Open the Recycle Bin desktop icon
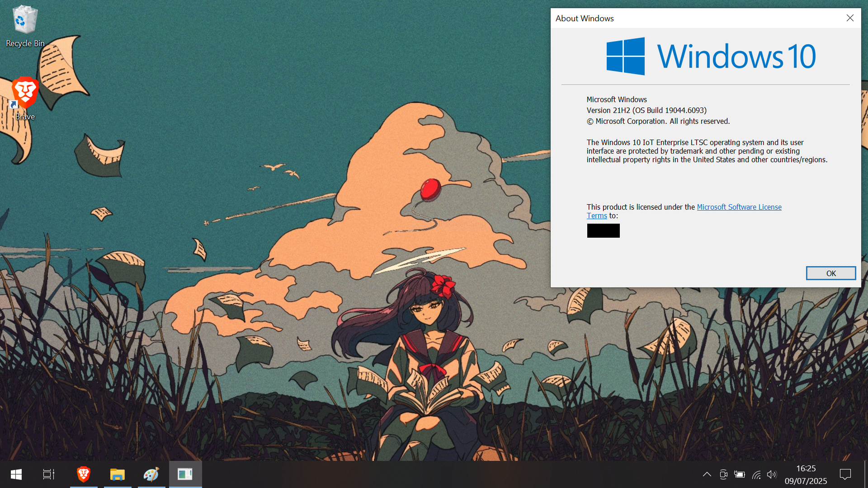The width and height of the screenshot is (868, 488). 25,26
